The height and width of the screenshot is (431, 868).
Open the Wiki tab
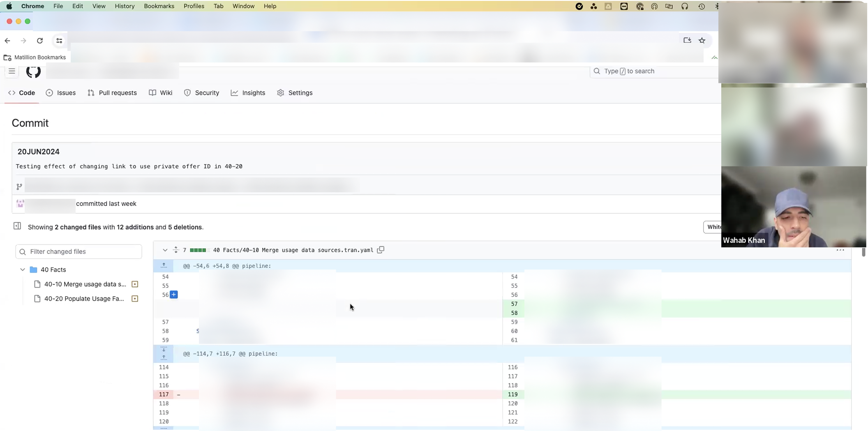pyautogui.click(x=161, y=93)
